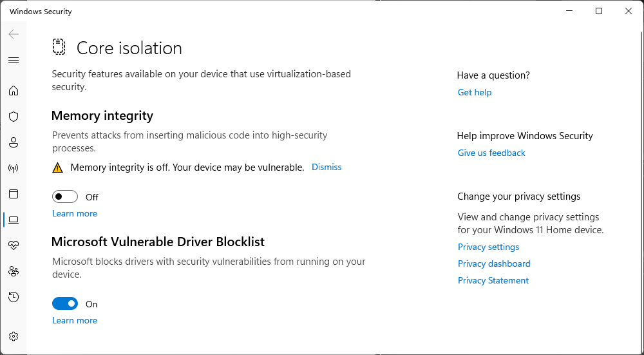Open Firewall & network protection icon
Viewport: 644px width, 355px height.
coord(14,168)
